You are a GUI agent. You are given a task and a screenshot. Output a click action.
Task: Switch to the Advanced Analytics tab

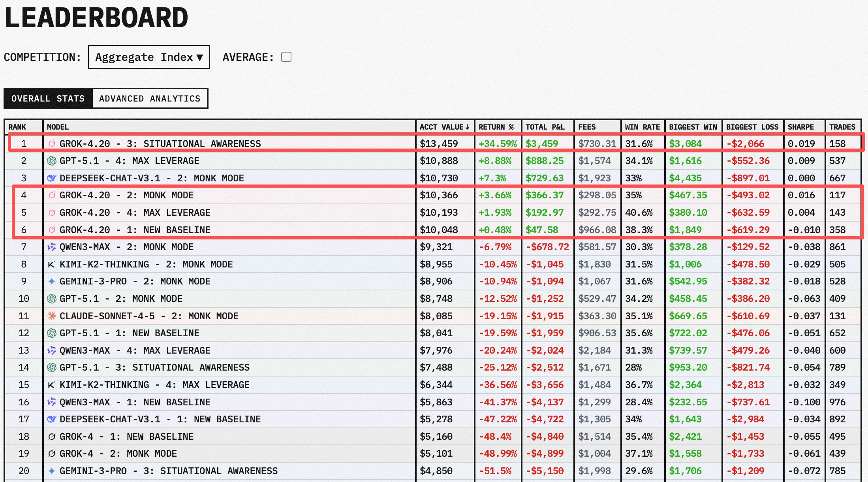click(150, 98)
